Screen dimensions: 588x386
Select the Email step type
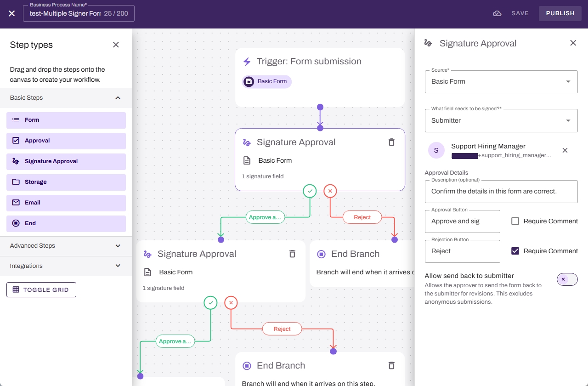tap(66, 203)
